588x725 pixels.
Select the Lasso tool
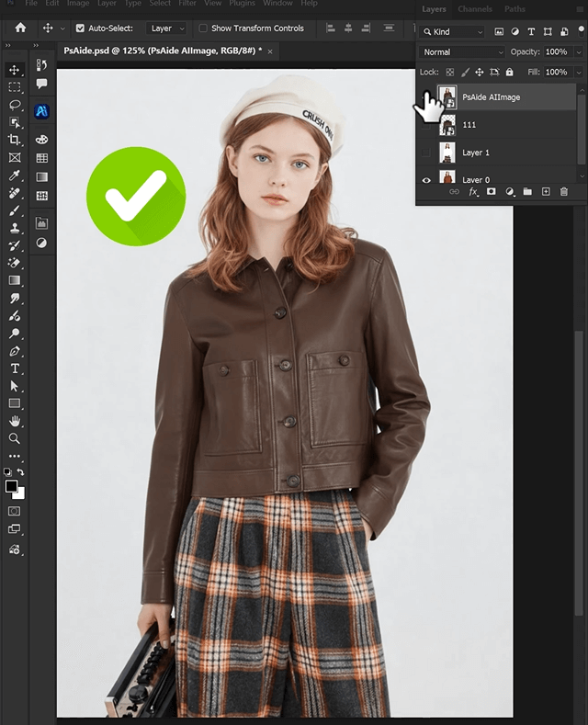click(14, 105)
